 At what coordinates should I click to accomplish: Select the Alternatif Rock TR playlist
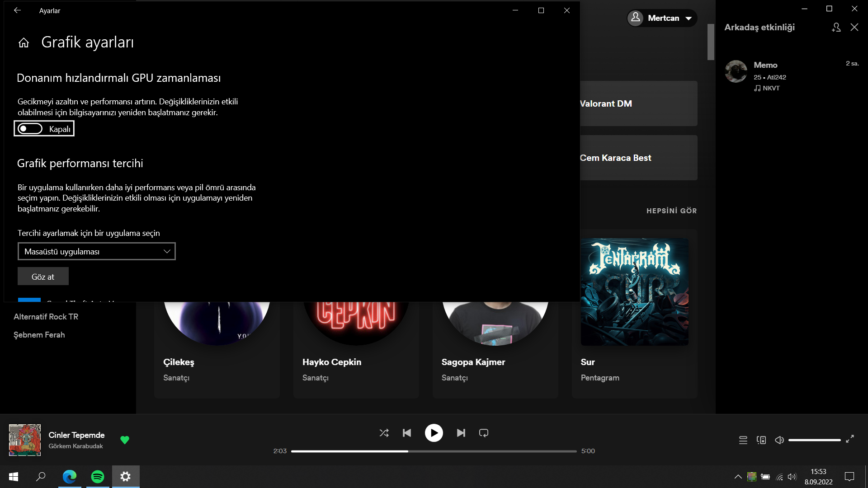46,317
